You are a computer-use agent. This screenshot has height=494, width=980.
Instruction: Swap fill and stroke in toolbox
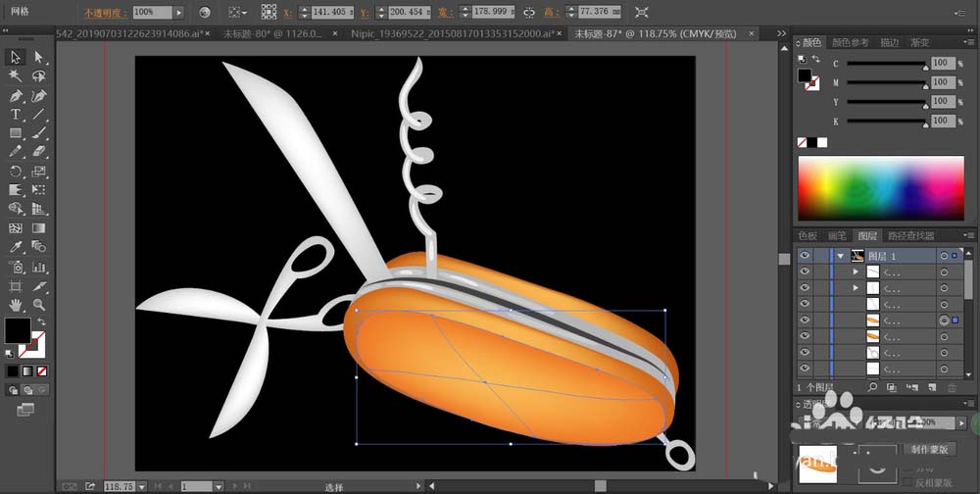tap(41, 321)
